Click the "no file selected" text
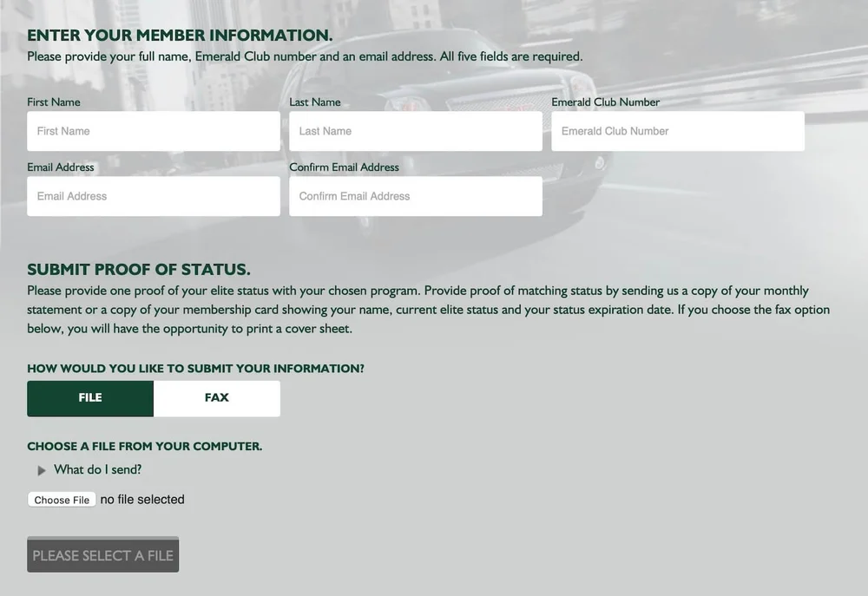 click(141, 499)
